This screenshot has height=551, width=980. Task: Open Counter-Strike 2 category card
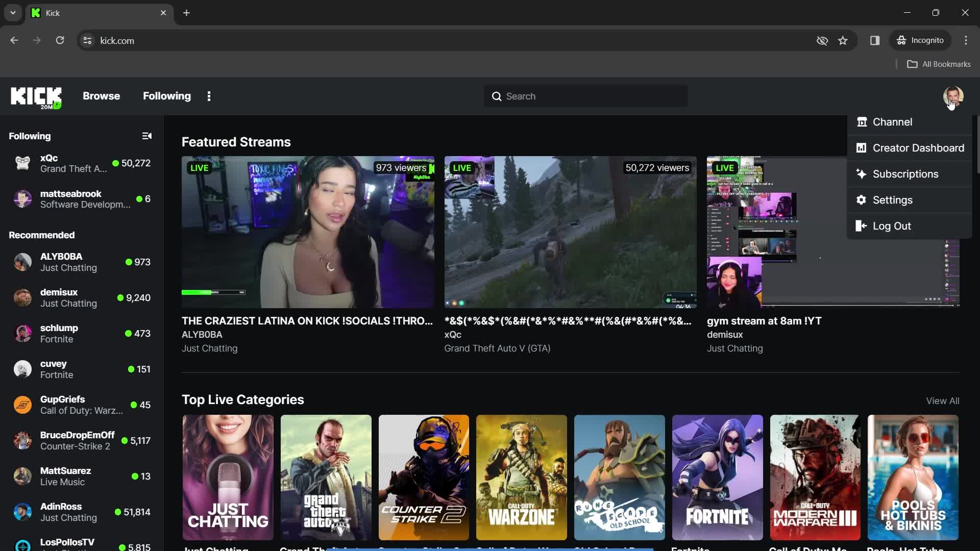click(424, 478)
